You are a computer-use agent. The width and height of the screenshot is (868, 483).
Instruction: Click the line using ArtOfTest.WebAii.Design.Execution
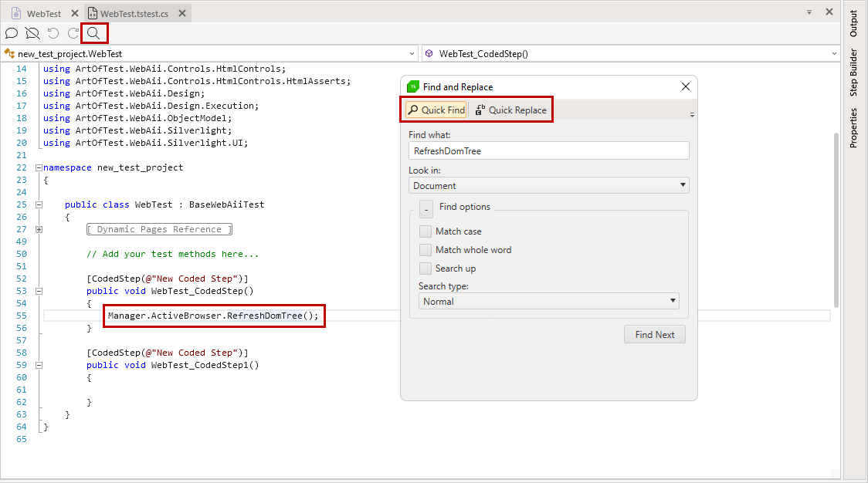151,106
